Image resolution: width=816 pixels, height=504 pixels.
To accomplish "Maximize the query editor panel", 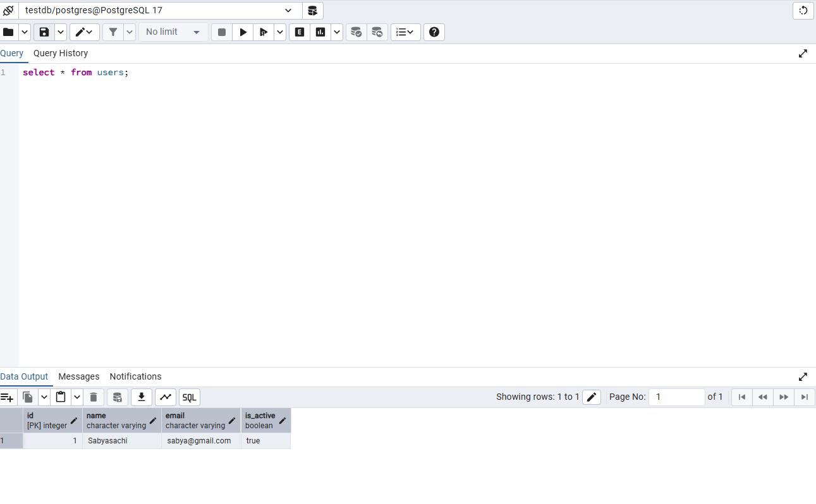I will 803,54.
